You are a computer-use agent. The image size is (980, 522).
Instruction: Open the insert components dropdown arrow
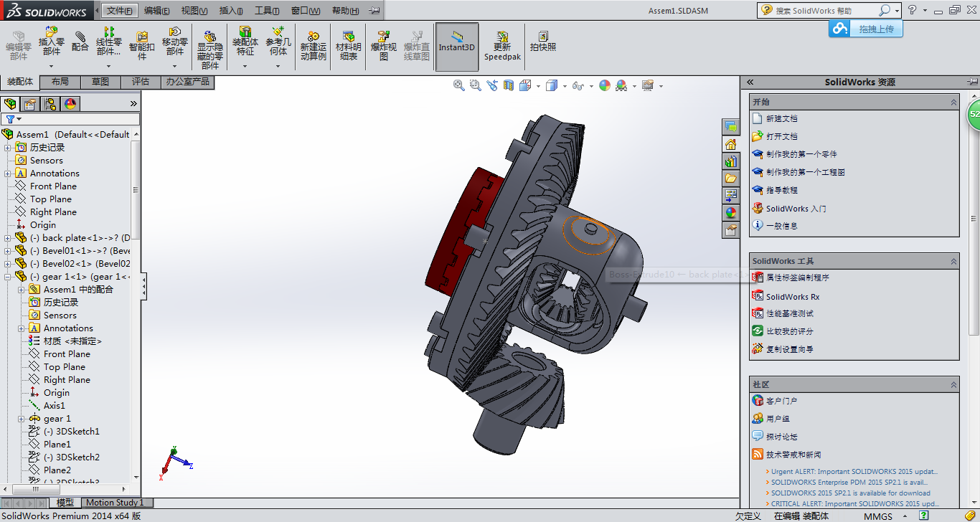[x=51, y=66]
